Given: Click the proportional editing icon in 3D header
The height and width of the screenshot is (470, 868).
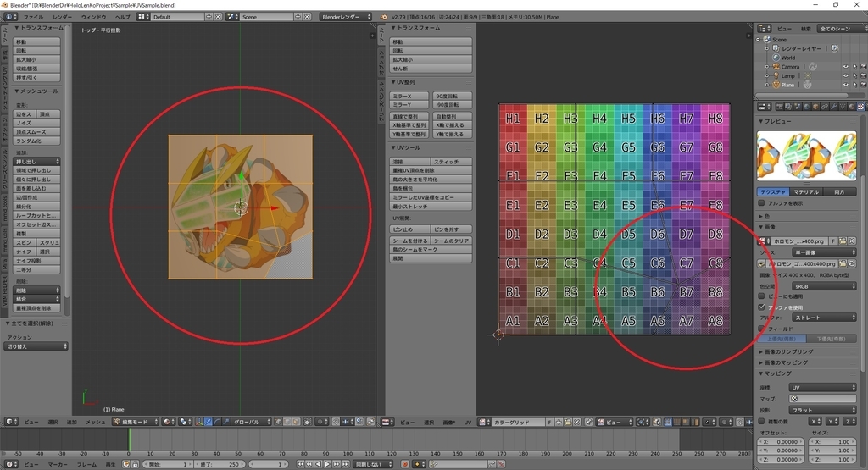Looking at the screenshot, I should tap(321, 422).
